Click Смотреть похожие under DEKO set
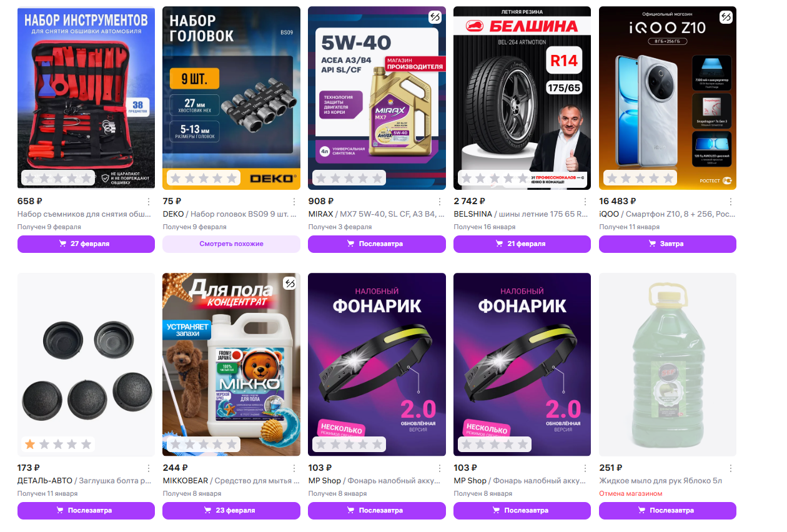Image resolution: width=787 pixels, height=532 pixels. [232, 244]
